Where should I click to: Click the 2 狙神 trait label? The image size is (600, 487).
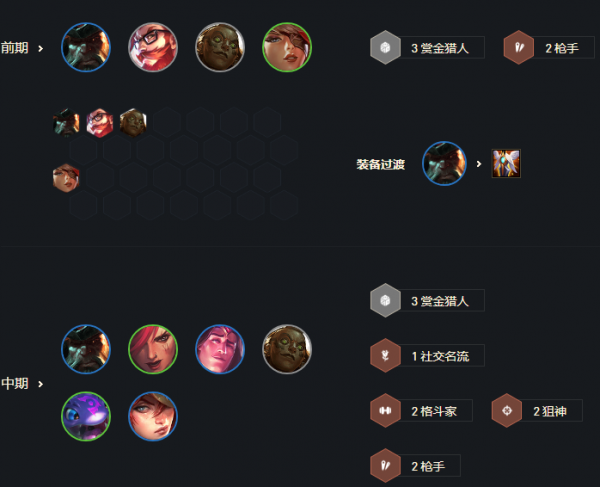[x=550, y=411]
